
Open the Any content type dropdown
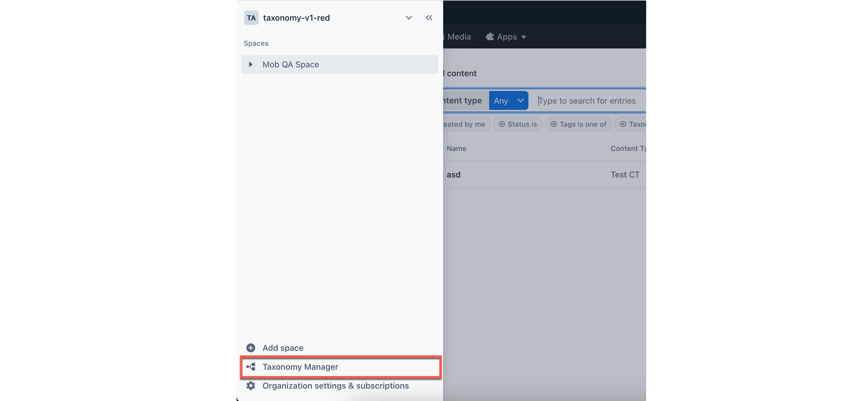point(508,100)
